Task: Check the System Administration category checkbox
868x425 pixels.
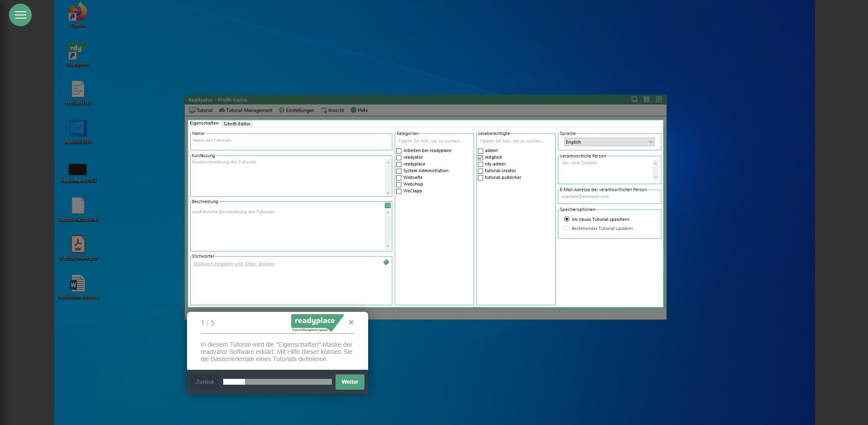Action: coord(399,171)
